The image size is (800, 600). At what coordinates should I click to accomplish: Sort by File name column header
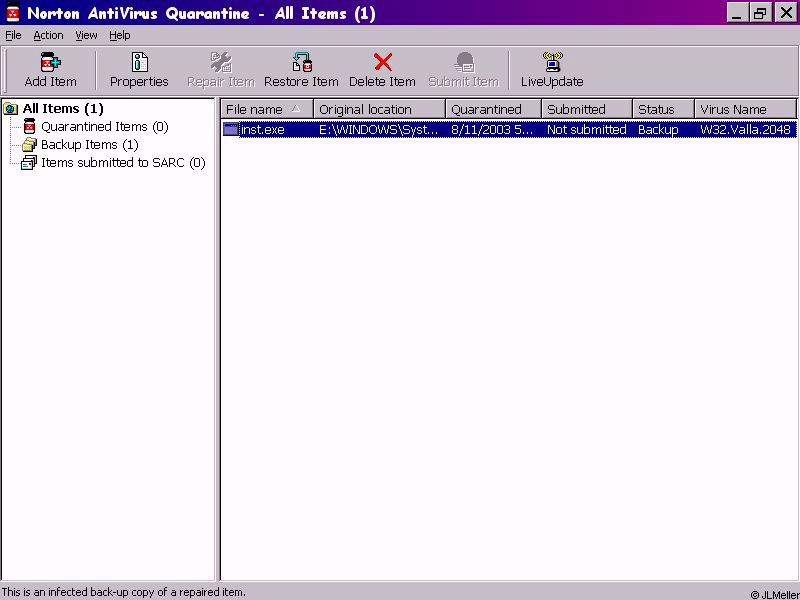[255, 109]
